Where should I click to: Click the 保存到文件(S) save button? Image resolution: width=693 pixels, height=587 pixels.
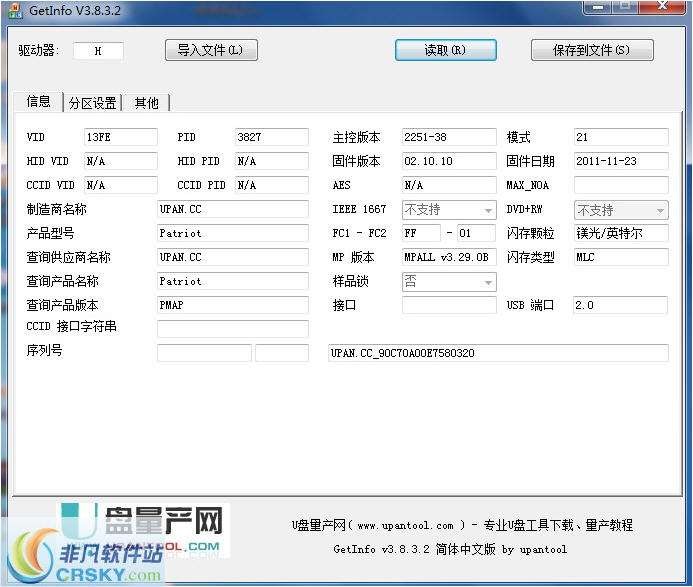coord(592,50)
